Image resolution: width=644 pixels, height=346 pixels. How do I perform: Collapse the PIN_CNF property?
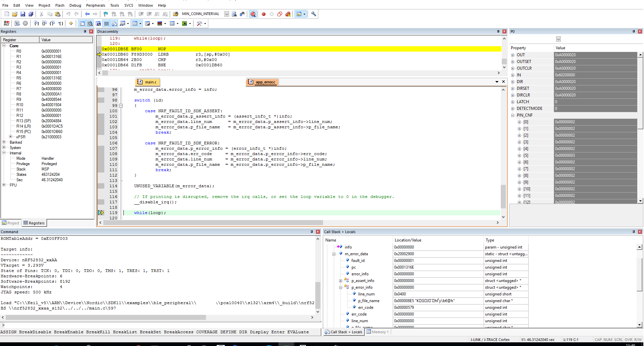click(x=513, y=115)
